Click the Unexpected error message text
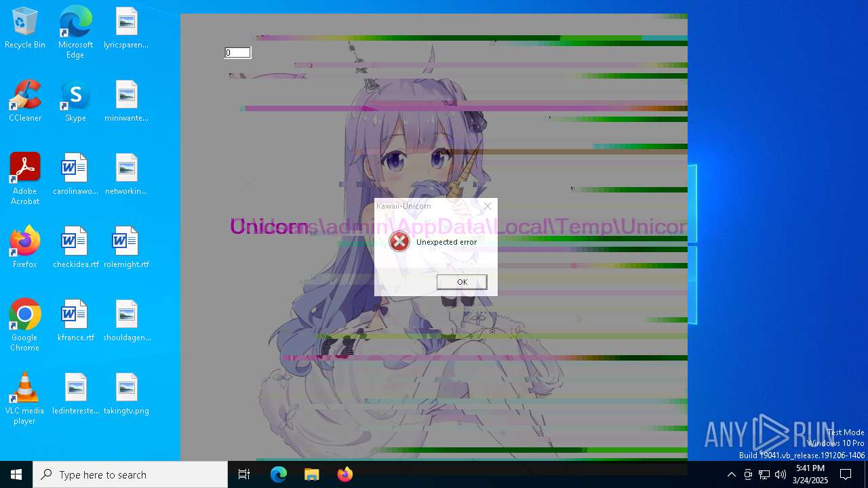Image resolution: width=868 pixels, height=488 pixels. (446, 242)
